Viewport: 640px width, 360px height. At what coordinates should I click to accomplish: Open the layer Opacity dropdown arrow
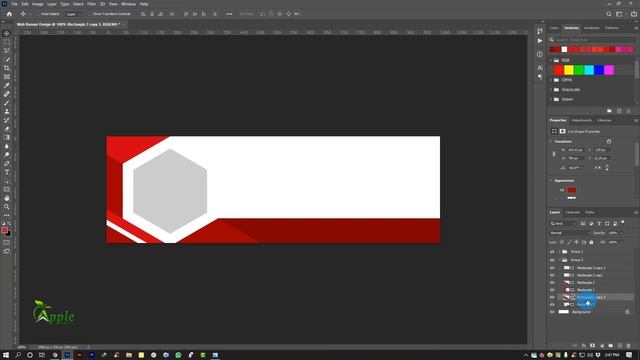click(x=621, y=233)
